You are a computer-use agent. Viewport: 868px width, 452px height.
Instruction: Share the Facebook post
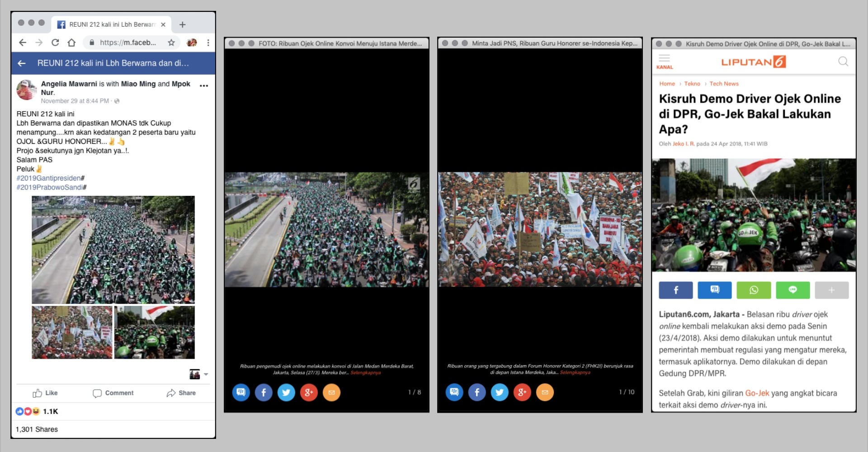click(x=181, y=393)
